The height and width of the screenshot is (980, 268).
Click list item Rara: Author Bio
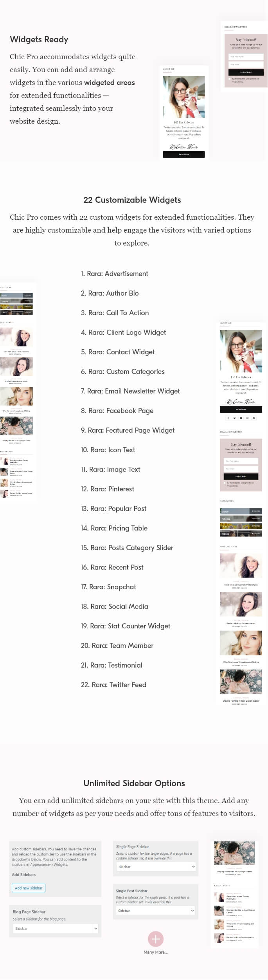(x=110, y=293)
